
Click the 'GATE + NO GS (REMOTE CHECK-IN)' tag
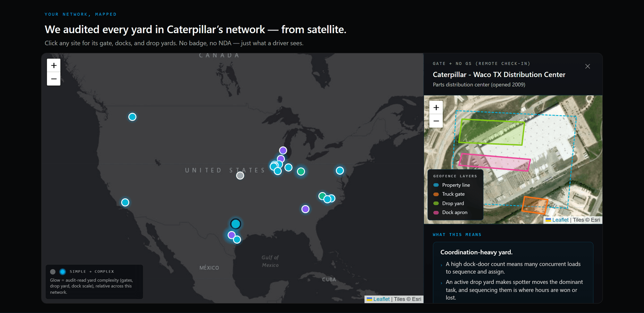click(x=482, y=64)
